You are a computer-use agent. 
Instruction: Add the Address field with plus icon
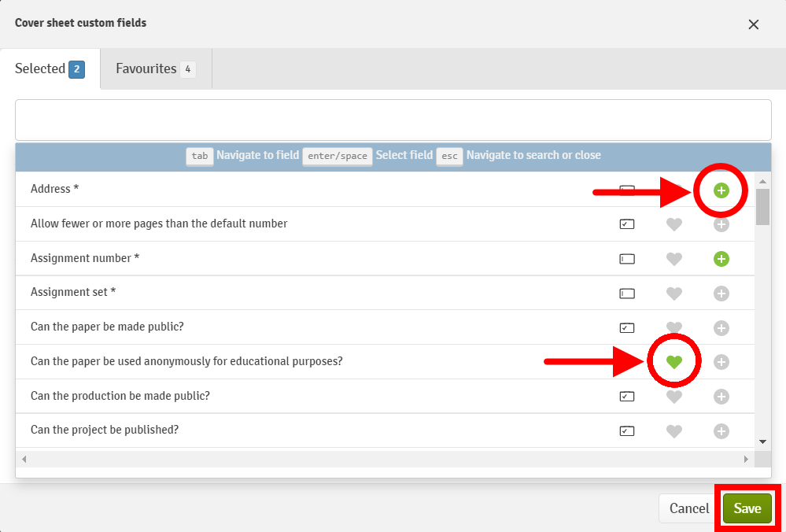[721, 190]
